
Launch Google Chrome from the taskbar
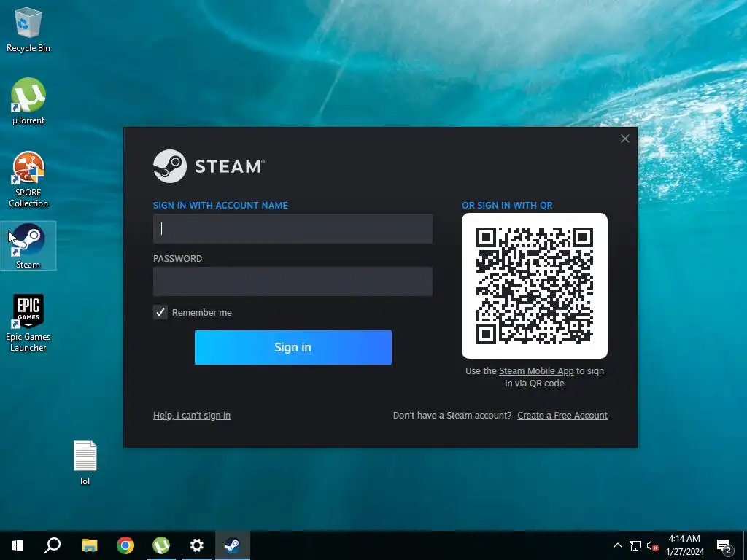125,545
